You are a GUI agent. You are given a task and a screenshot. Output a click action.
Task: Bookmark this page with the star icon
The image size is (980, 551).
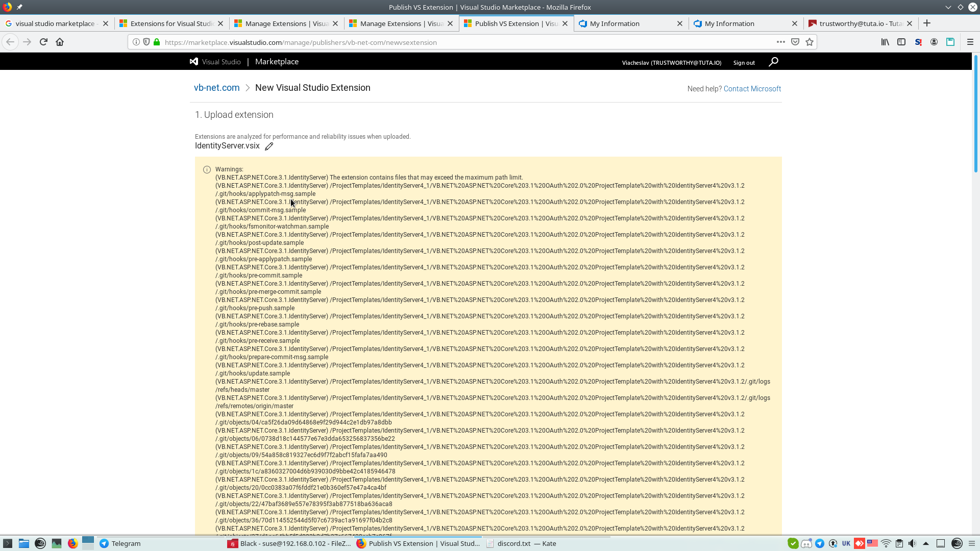pos(810,42)
